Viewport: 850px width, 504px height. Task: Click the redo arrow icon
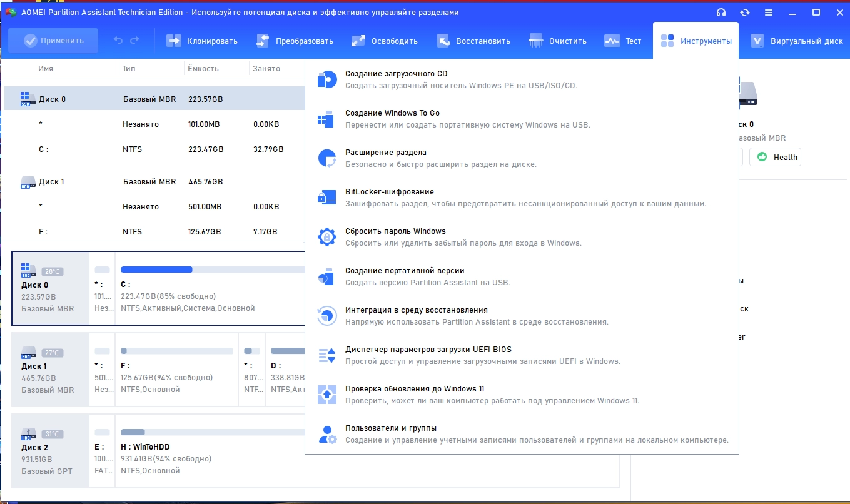point(134,41)
